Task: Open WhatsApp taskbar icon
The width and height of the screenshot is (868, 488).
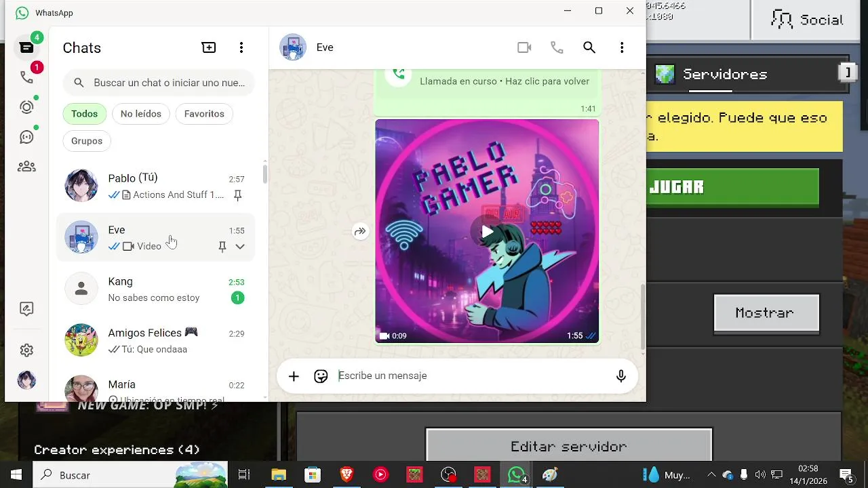Action: pyautogui.click(x=517, y=475)
